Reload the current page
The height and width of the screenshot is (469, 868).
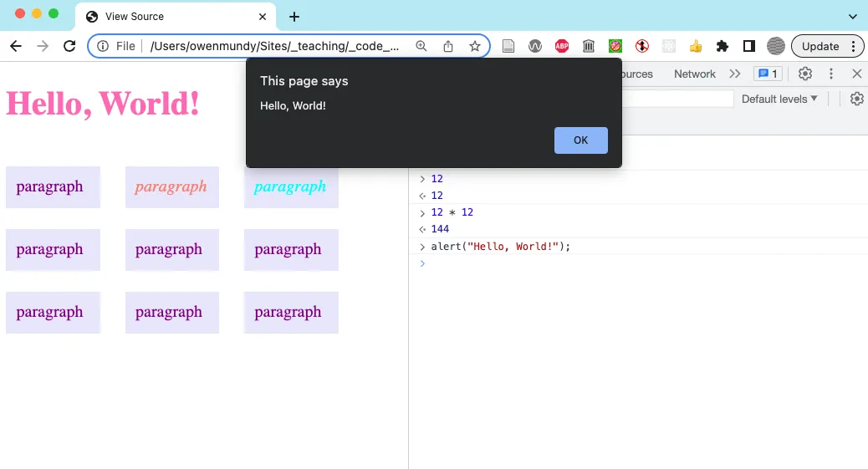(x=69, y=46)
